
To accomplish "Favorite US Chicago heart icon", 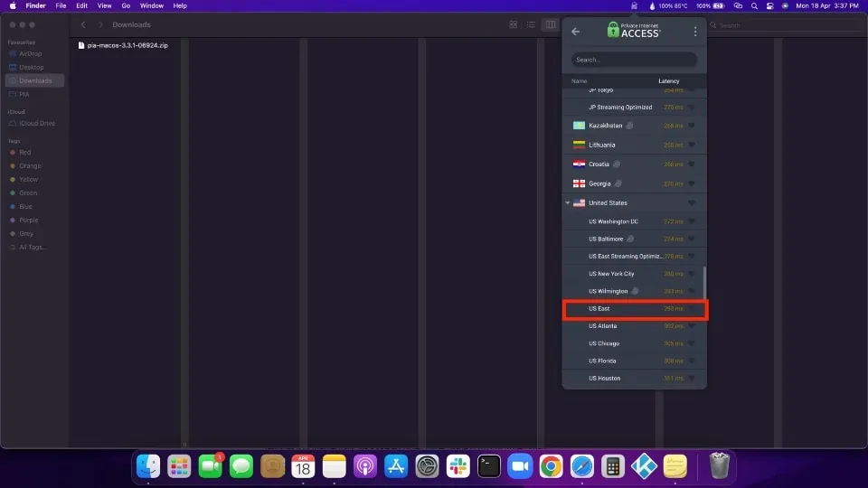I will [x=692, y=343].
